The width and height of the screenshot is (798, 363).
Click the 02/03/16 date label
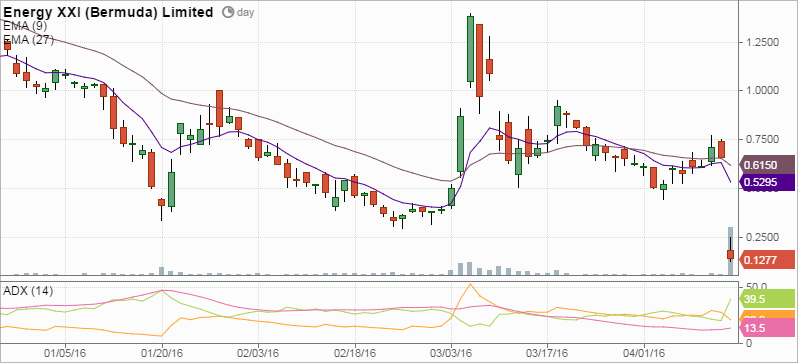[258, 353]
